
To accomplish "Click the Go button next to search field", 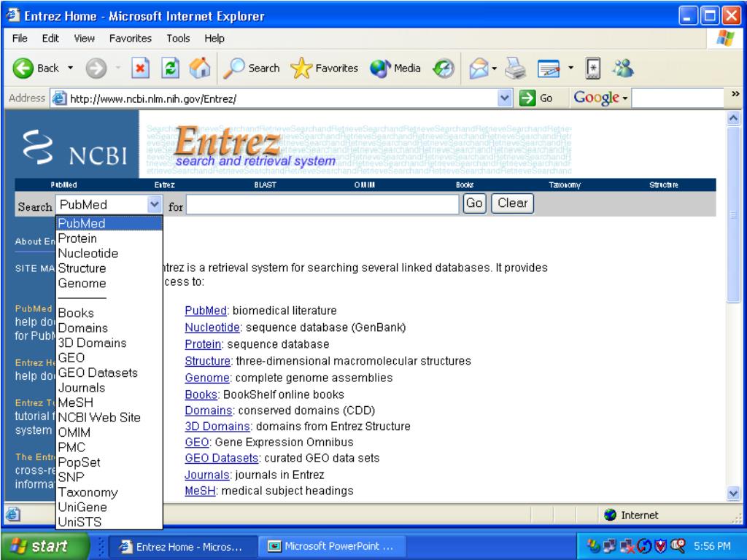I will tap(474, 203).
